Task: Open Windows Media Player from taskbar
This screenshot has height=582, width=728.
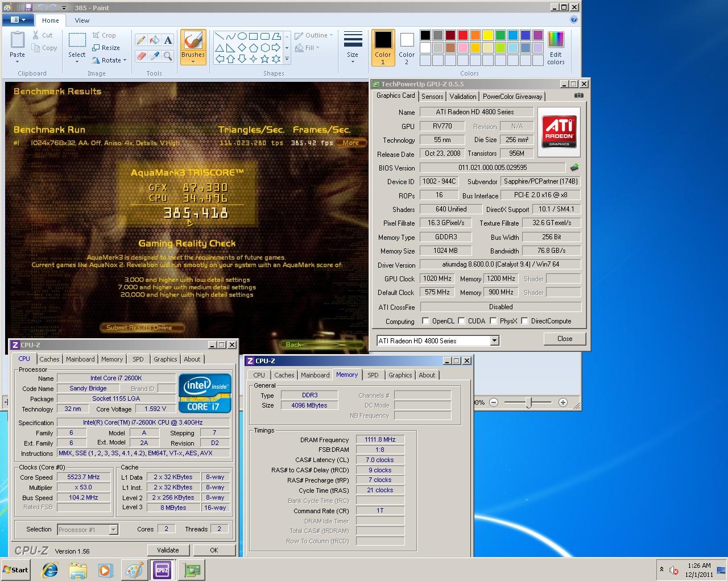Action: pos(105,570)
